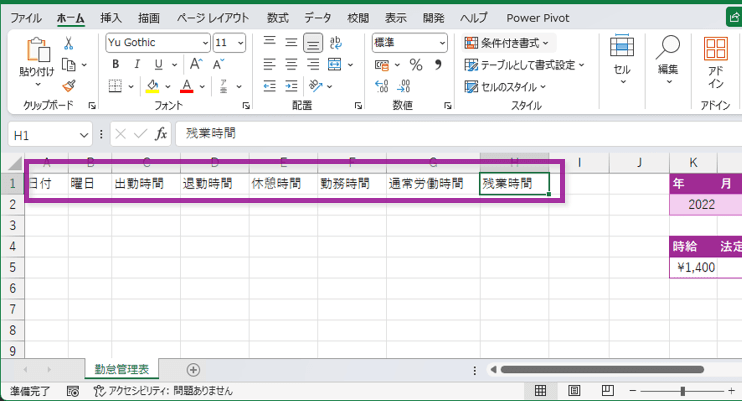Viewport: 742px width, 401px height.
Task: Open Cell Styles (セルのスタイル) gallery
Action: tap(505, 87)
